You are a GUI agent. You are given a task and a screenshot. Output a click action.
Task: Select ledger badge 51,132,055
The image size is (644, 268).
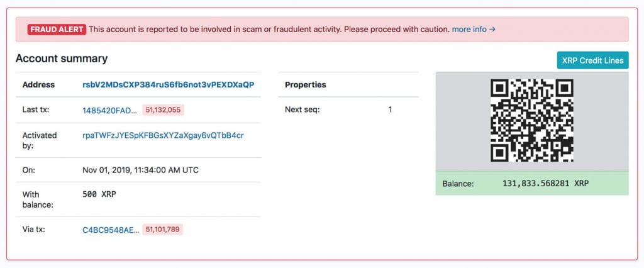pyautogui.click(x=163, y=110)
